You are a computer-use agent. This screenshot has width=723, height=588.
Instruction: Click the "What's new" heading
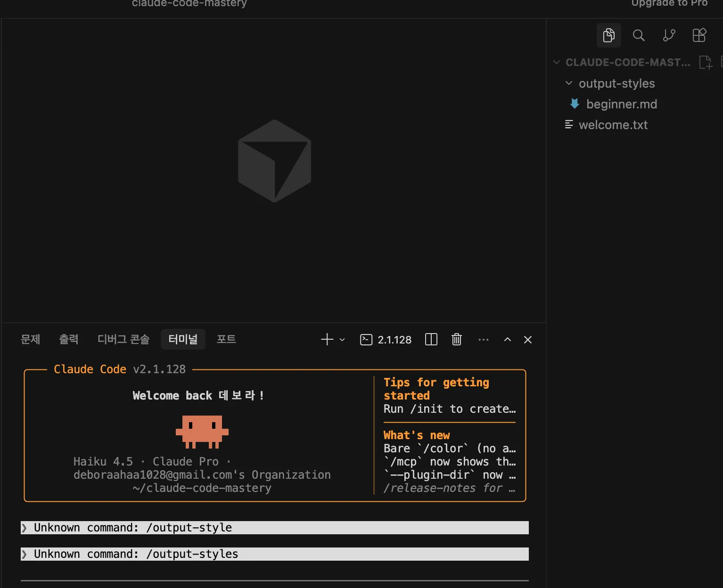click(x=417, y=435)
